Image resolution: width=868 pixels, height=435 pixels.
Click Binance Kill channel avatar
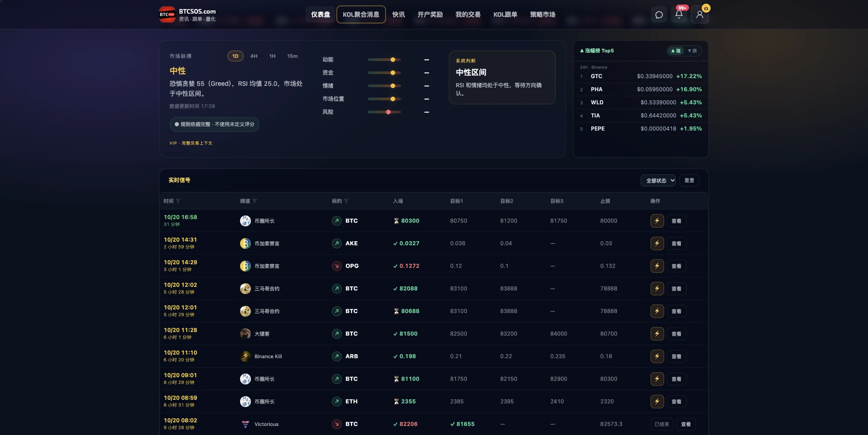click(245, 356)
